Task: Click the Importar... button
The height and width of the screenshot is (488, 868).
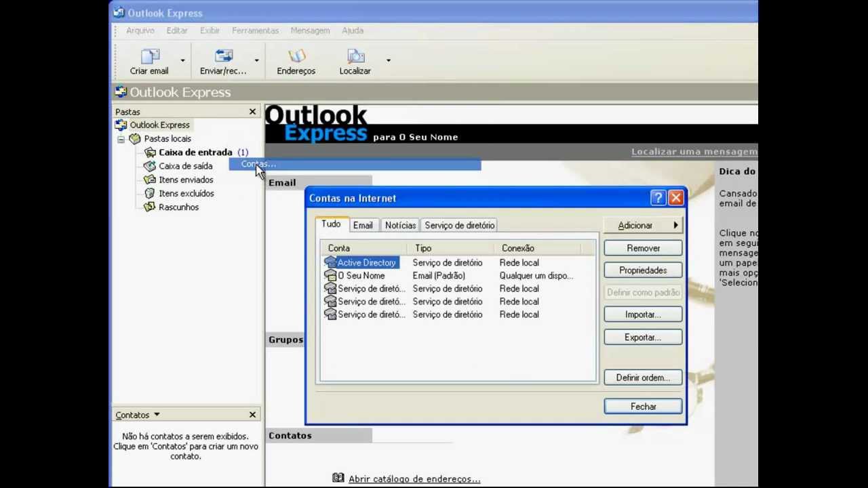Action: 643,314
